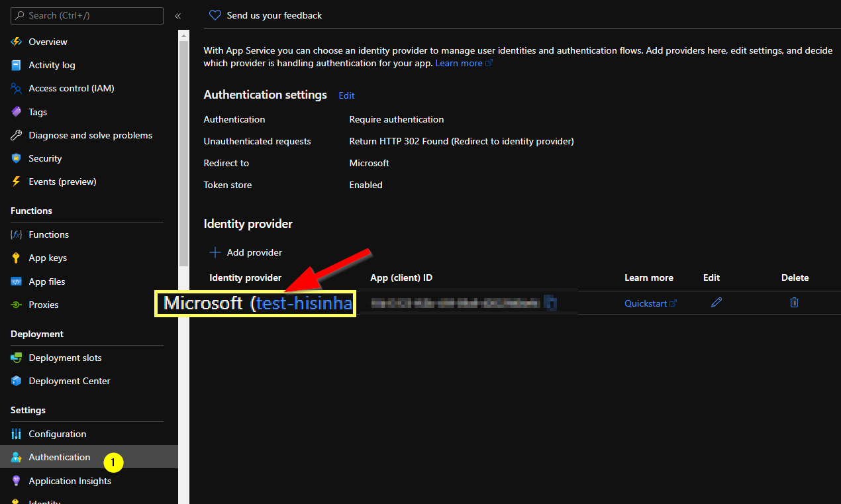Click the Access control (IAM) people icon
Viewport: 841px width, 504px height.
[17, 88]
